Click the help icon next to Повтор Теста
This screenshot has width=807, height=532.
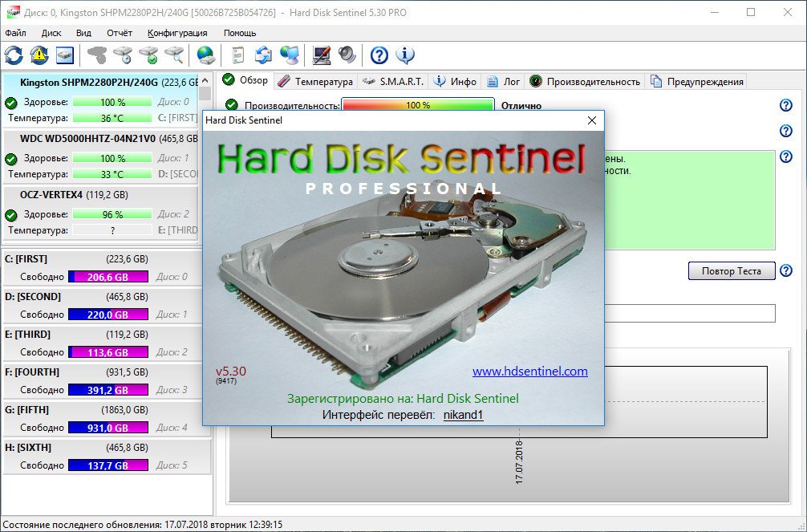click(x=786, y=270)
